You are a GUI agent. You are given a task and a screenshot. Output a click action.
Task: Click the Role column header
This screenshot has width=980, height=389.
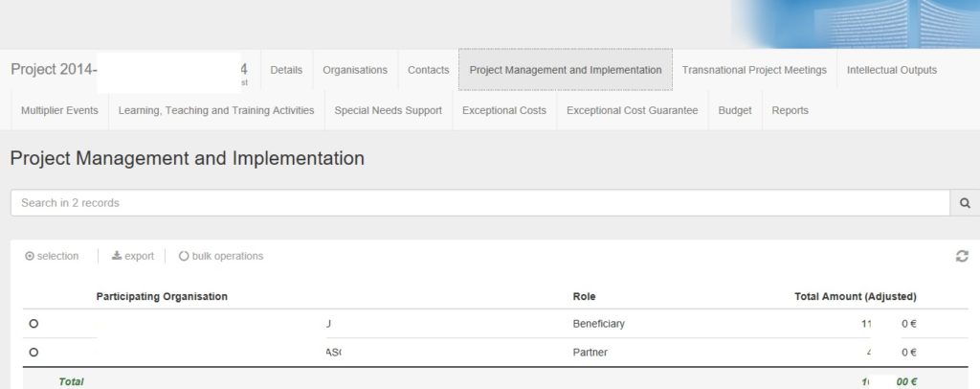pyautogui.click(x=585, y=296)
